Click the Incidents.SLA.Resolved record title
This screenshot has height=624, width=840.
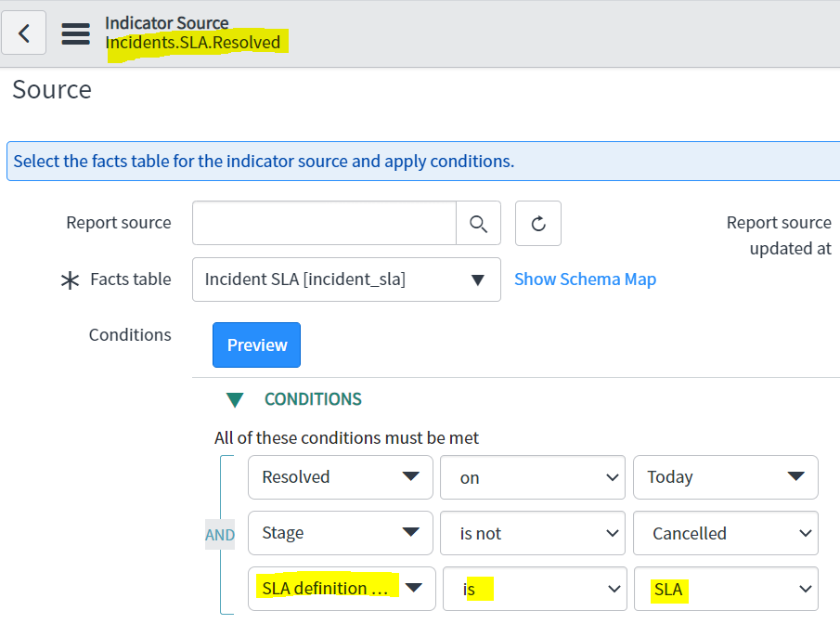pyautogui.click(x=193, y=43)
